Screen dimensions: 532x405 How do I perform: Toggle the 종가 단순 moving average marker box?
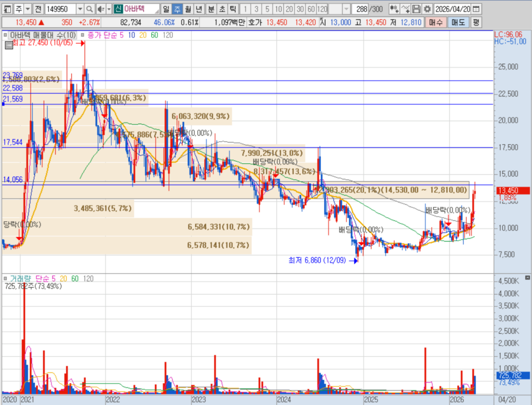tap(83, 35)
